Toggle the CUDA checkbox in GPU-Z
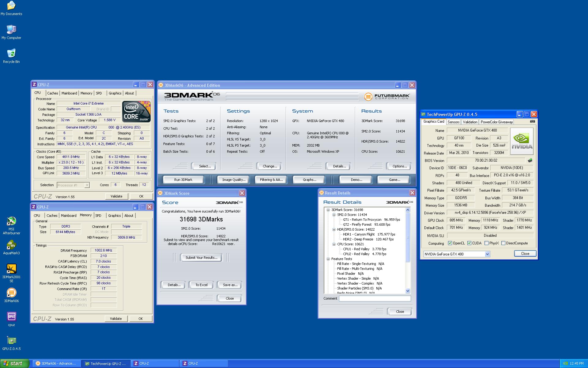Viewport: 588px width, 368px height. [469, 243]
